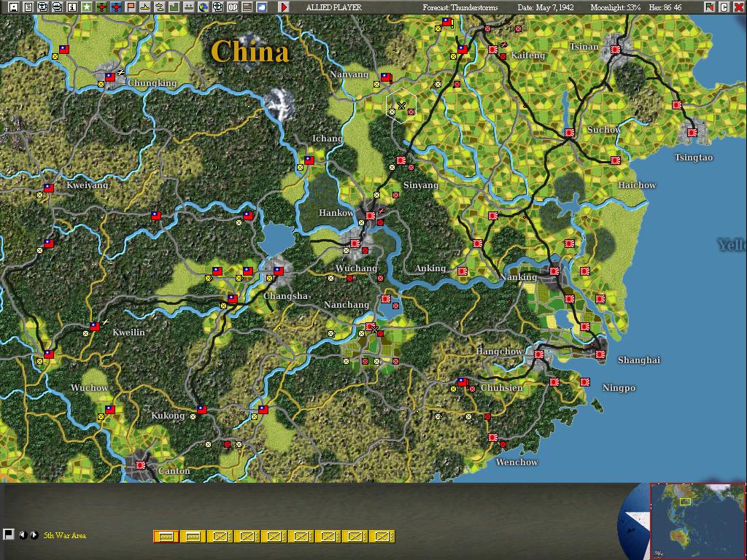Click the green and red flag icon
The width and height of the screenshot is (747, 560).
coord(709,7)
